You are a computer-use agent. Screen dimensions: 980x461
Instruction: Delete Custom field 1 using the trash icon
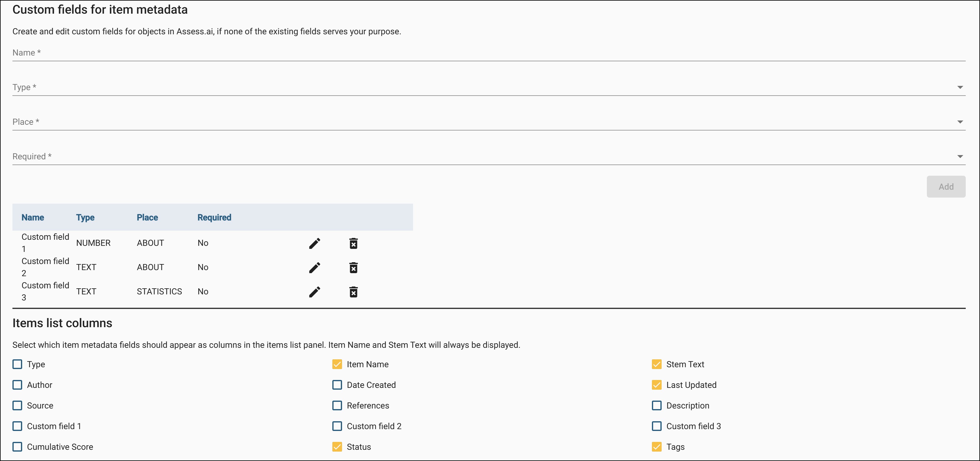(353, 243)
